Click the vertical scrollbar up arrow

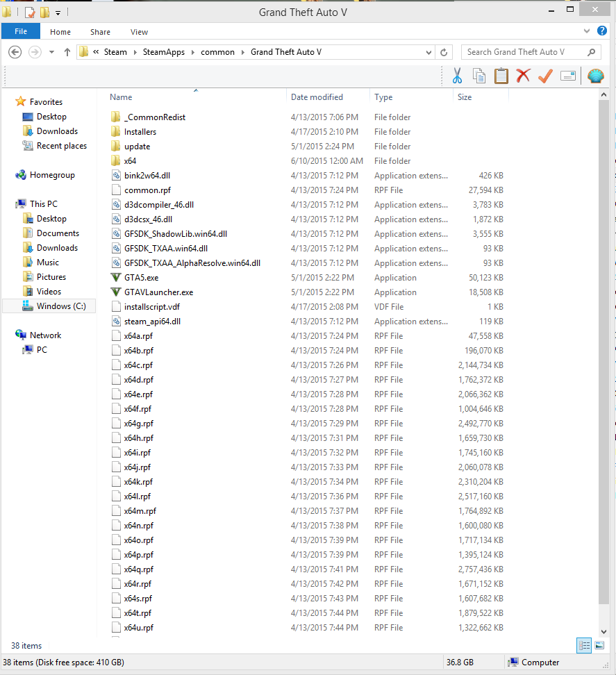603,94
